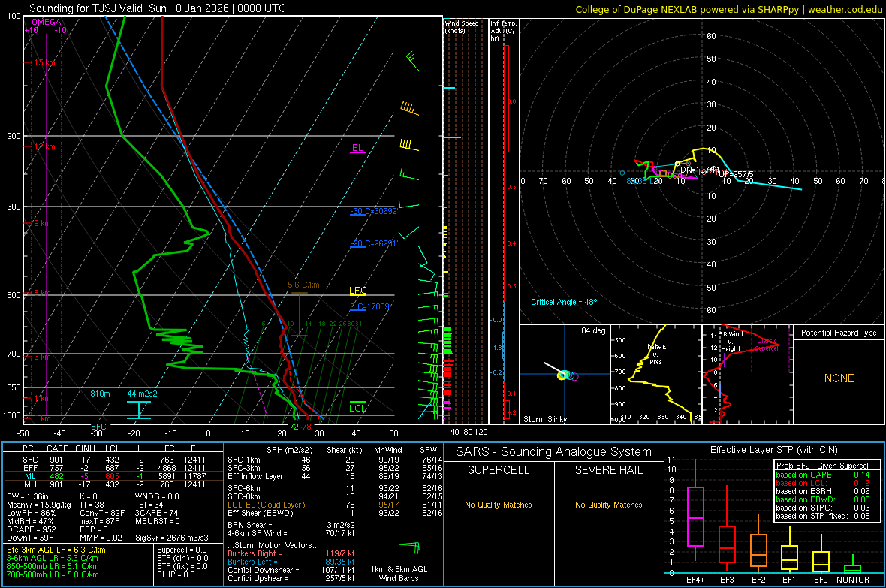Click the 1km & 6km AGL Wind Barbs label

[x=399, y=574]
